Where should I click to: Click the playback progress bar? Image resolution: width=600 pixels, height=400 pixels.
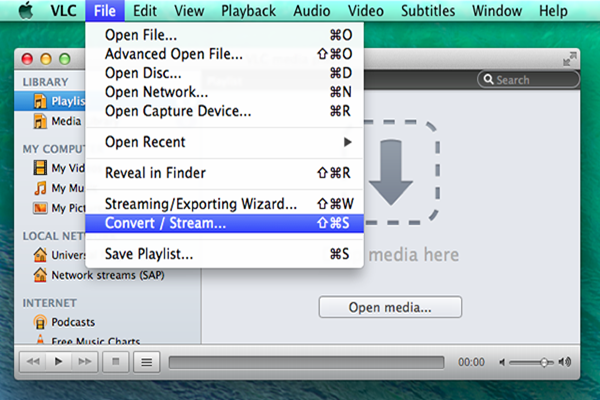pyautogui.click(x=306, y=361)
